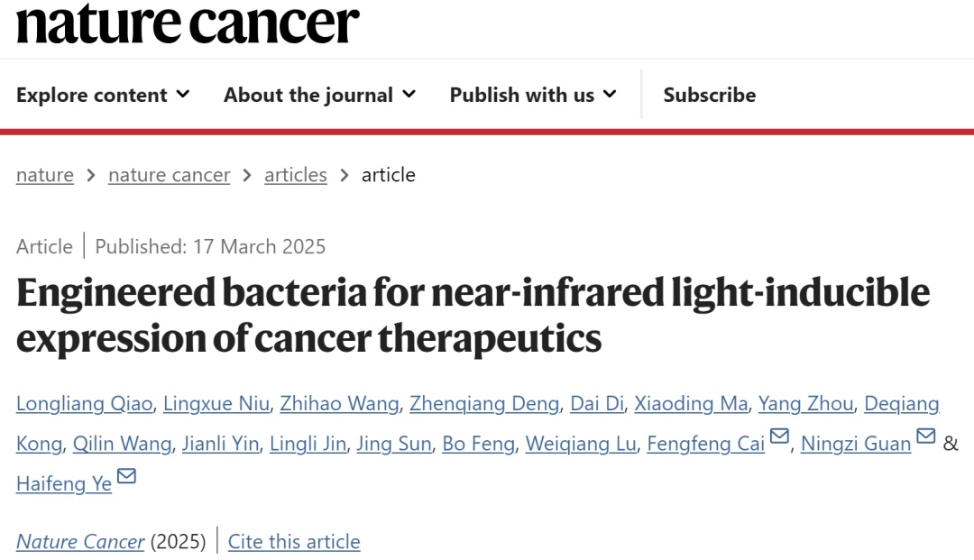Click envelope icon next to Ningzi Guan
Image resolution: width=974 pixels, height=560 pixels.
[x=926, y=437]
